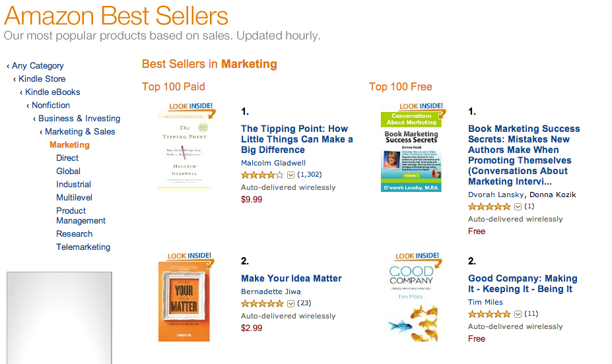Click author link Malcolm Gladwell
Image resolution: width=612 pixels, height=364 pixels.
[x=273, y=163]
